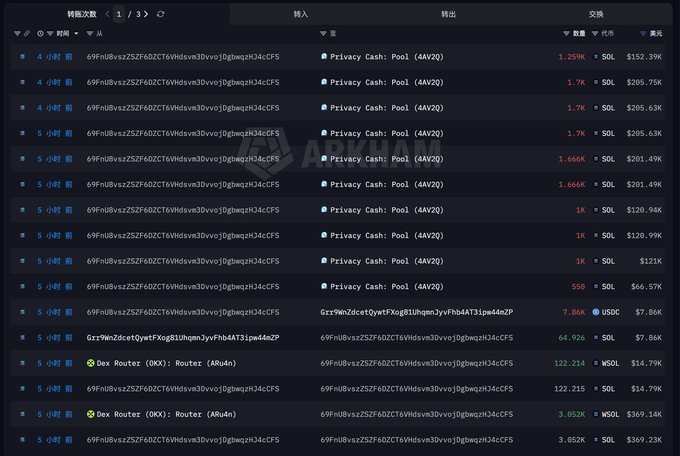The height and width of the screenshot is (456, 680).
Task: Click the chain icon in USDC $7.86K row
Action: pyautogui.click(x=22, y=312)
